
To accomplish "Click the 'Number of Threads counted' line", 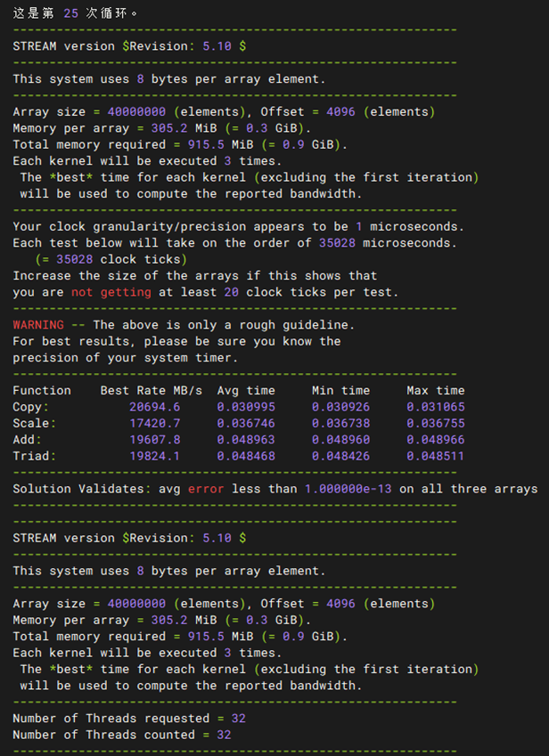I will point(122,735).
